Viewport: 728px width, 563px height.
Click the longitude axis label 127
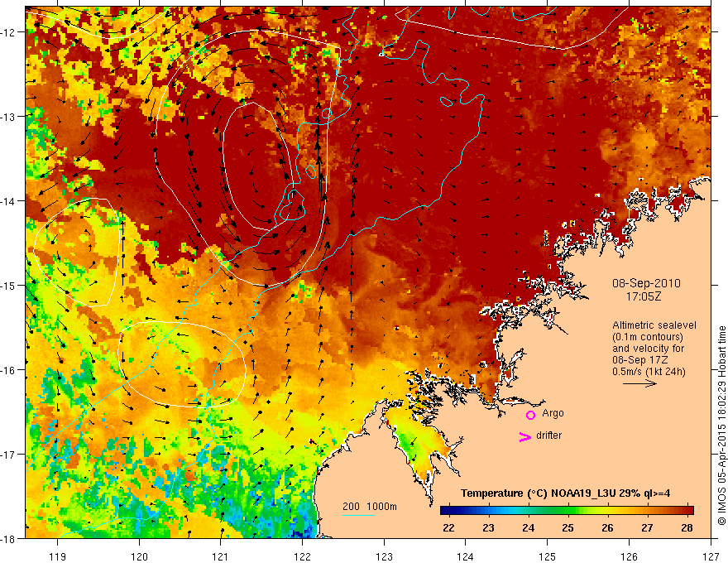711,556
